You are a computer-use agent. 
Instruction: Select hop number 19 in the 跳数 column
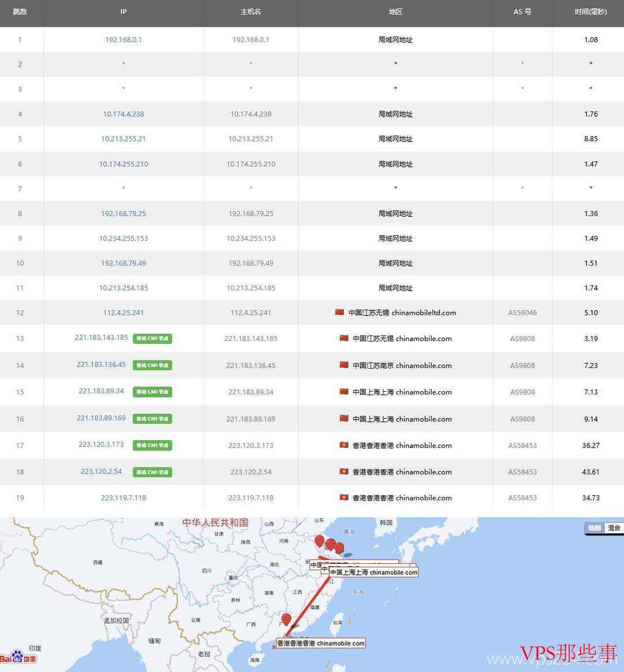pyautogui.click(x=20, y=497)
